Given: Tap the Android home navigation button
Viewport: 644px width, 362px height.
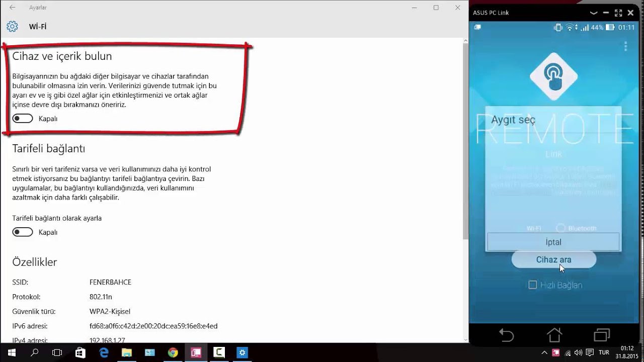Looking at the screenshot, I should pos(554,335).
